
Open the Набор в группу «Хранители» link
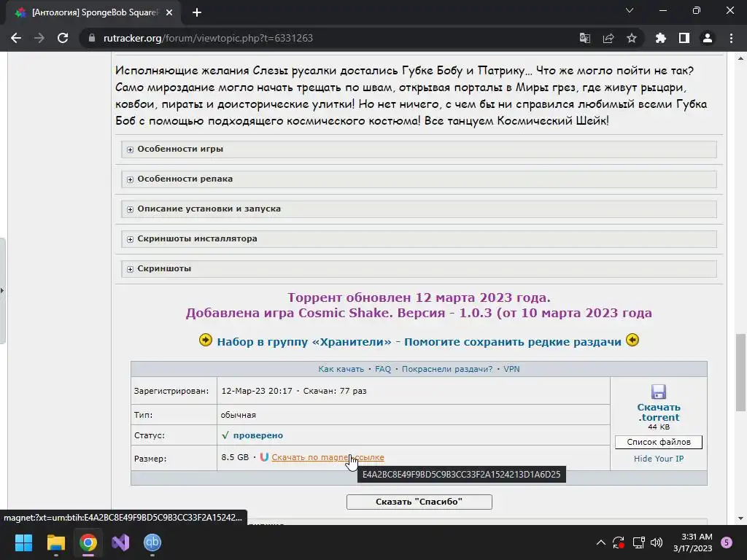coord(419,342)
